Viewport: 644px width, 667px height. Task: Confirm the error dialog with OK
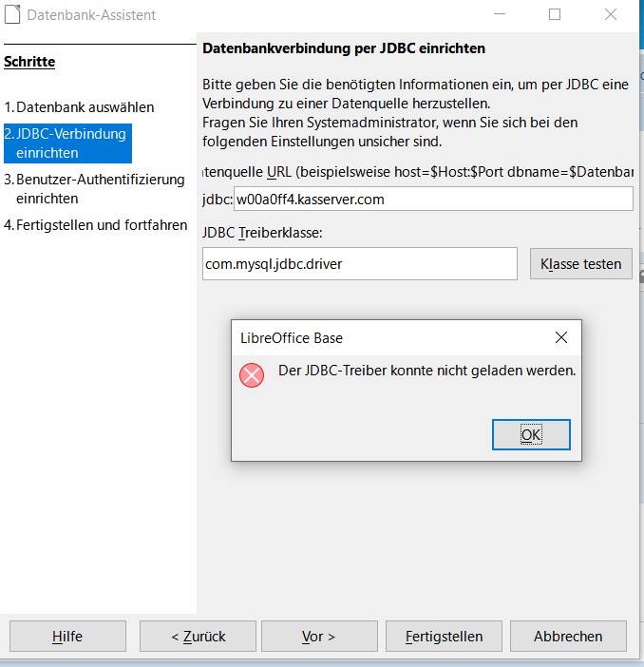pyautogui.click(x=531, y=434)
